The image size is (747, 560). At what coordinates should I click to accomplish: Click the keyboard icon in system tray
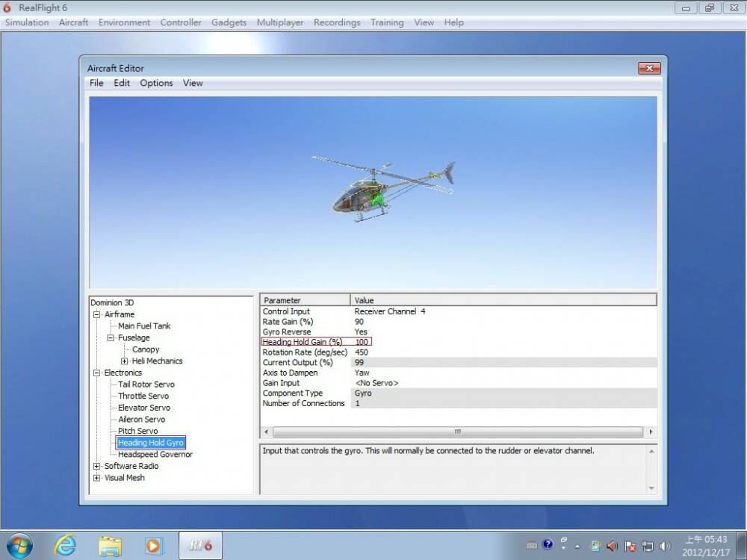click(x=532, y=545)
